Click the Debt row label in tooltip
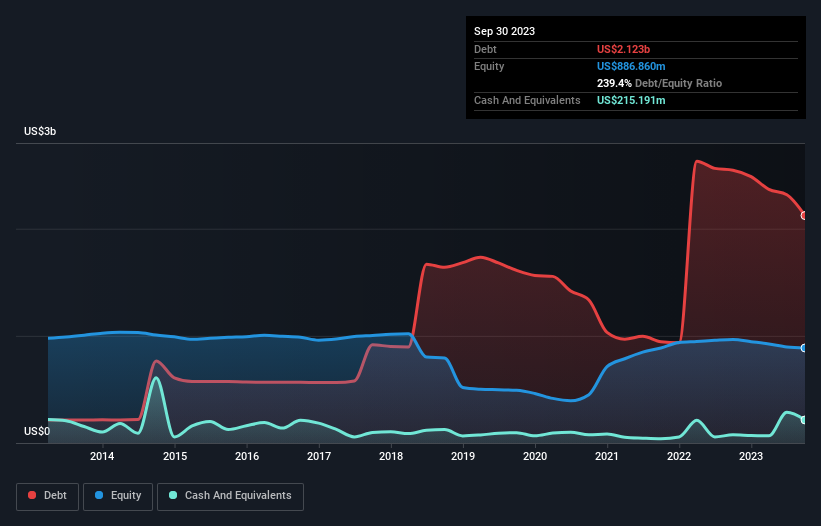The width and height of the screenshot is (821, 526). 485,49
